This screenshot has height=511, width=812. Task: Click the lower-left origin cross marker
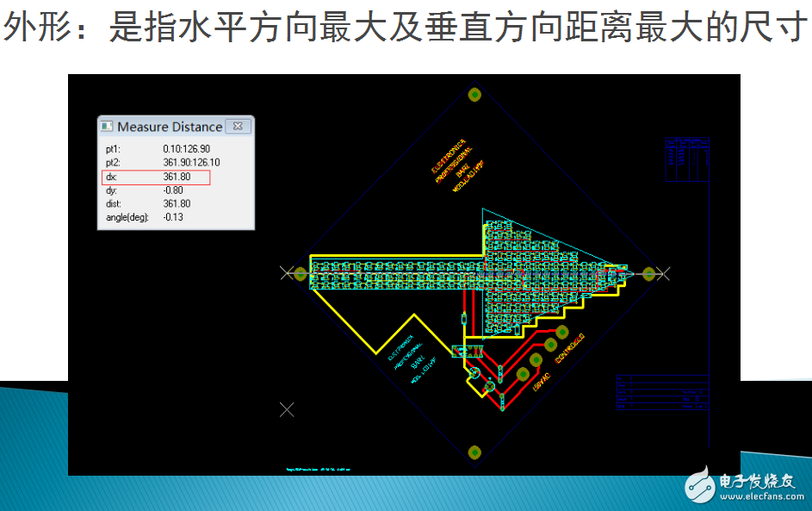[x=287, y=409]
